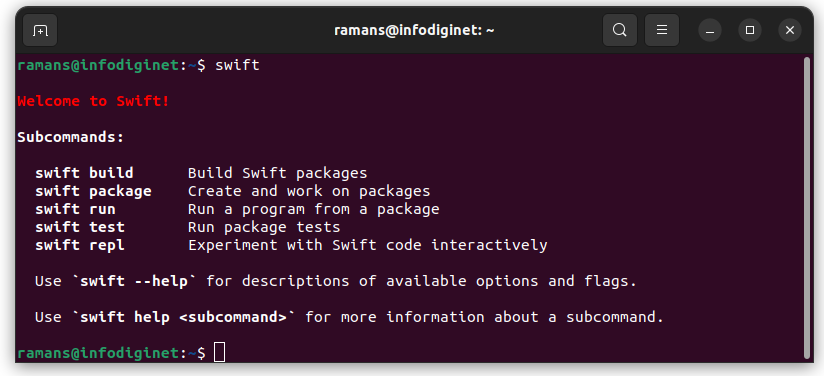Minimize the terminal window
This screenshot has height=376, width=824.
[710, 31]
